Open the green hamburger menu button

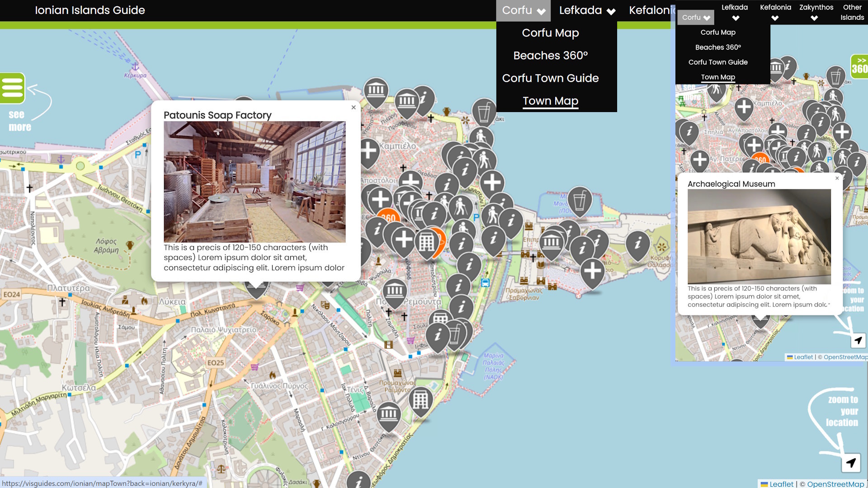[12, 88]
